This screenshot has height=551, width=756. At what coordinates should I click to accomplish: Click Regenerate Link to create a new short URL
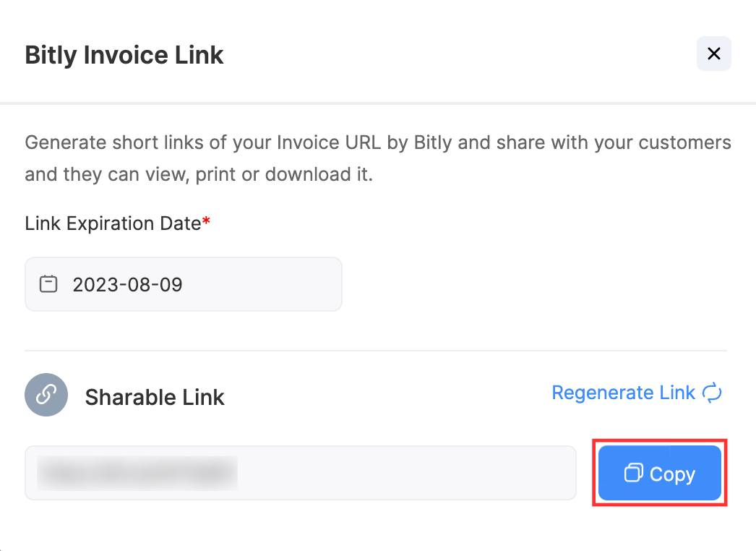623,393
